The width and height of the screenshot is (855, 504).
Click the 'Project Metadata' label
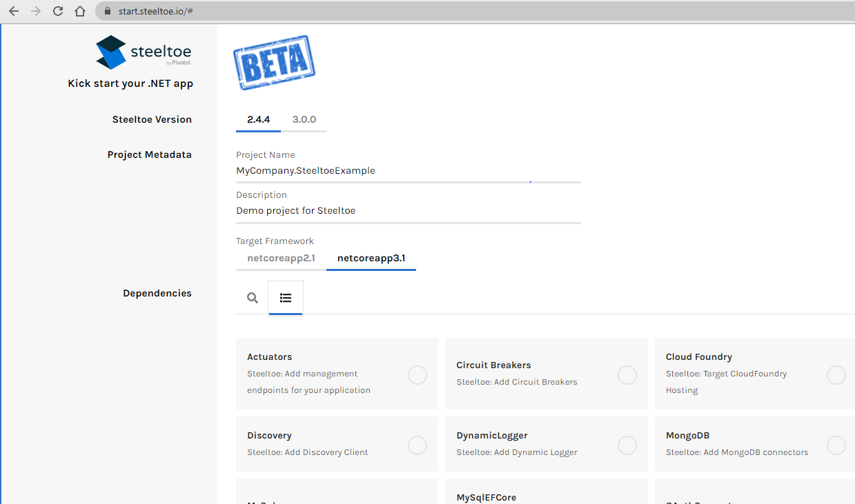[150, 154]
